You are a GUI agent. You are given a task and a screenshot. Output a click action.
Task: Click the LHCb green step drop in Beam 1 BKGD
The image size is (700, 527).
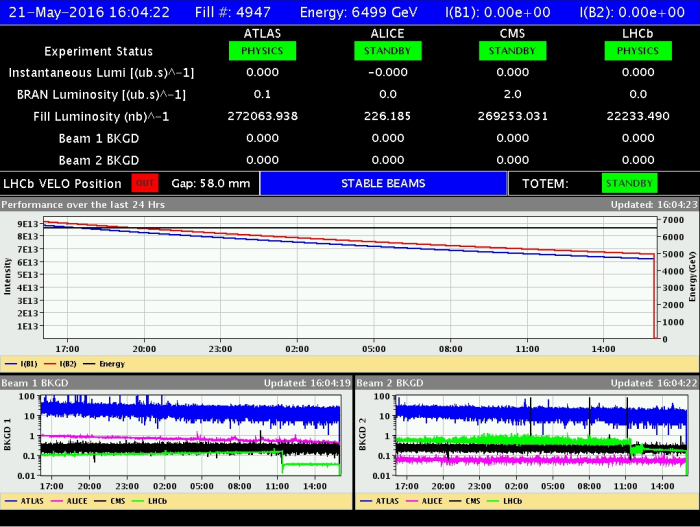(x=282, y=461)
